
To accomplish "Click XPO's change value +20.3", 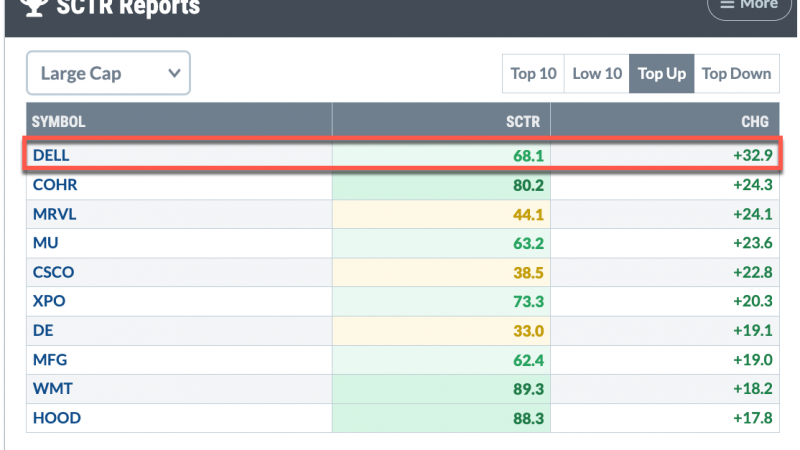I will point(753,301).
